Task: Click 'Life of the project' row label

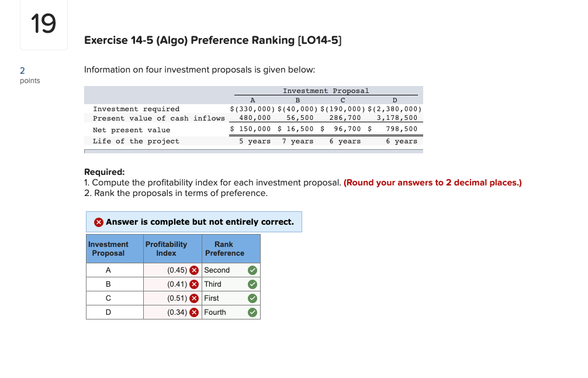Action: coord(136,141)
